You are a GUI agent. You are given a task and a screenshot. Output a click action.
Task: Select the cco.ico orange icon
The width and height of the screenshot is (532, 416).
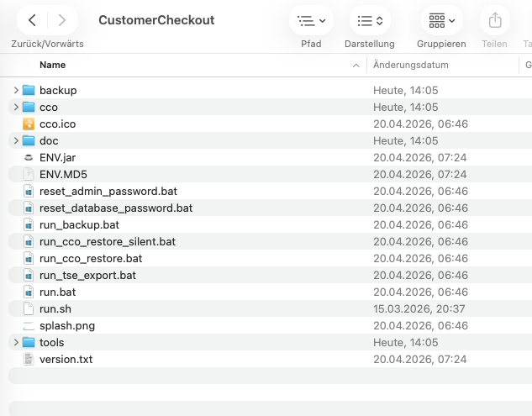click(29, 124)
